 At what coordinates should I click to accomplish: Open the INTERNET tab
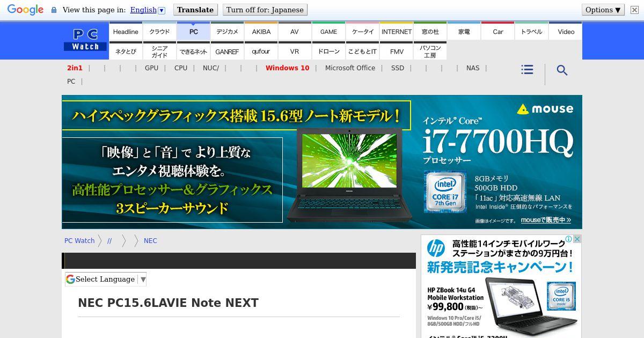[x=396, y=32]
